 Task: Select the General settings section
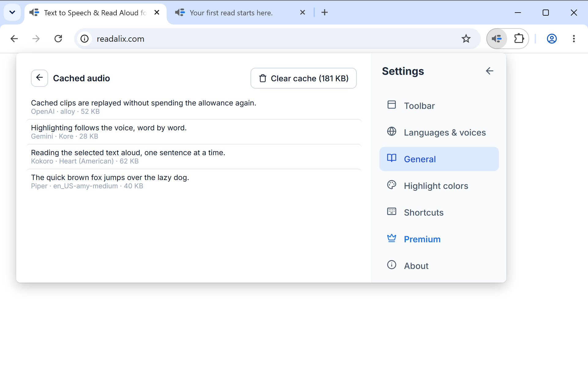tap(439, 159)
